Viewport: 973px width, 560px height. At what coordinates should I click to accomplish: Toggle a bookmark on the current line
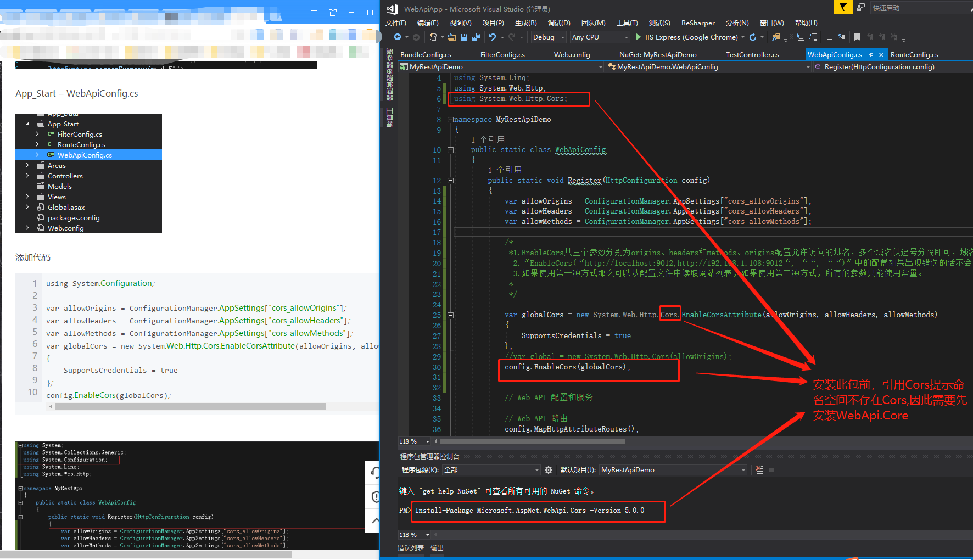(x=857, y=37)
